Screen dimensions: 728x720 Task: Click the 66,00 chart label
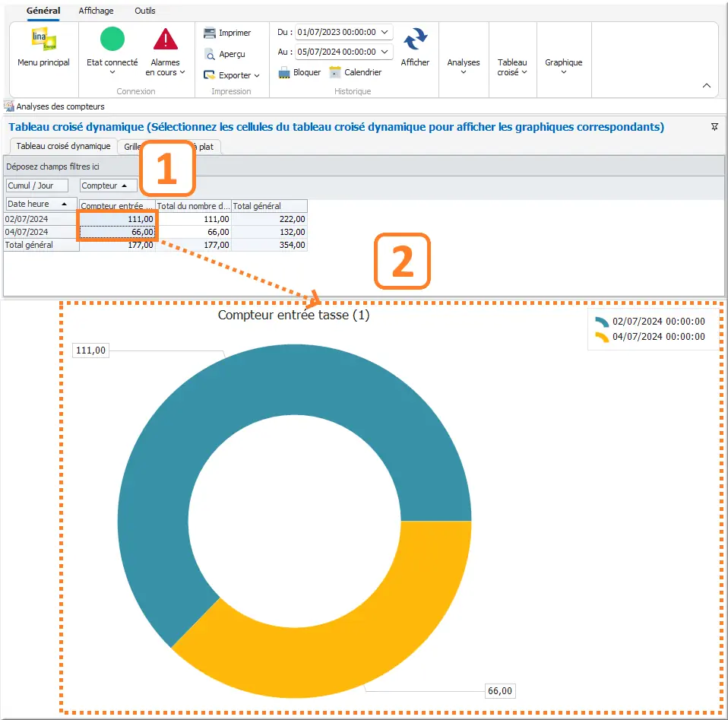[x=500, y=691]
